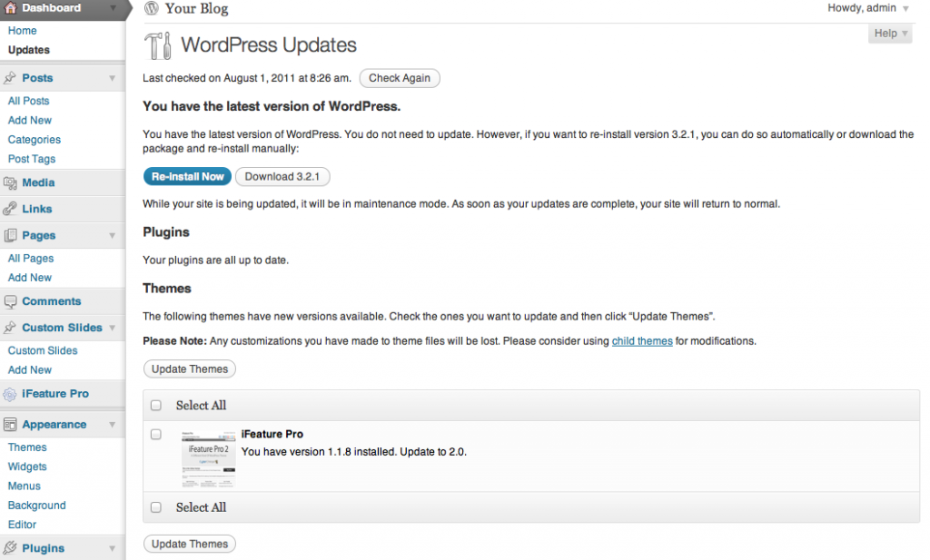This screenshot has width=930, height=560.
Task: Click the Check Again button
Action: (x=400, y=78)
